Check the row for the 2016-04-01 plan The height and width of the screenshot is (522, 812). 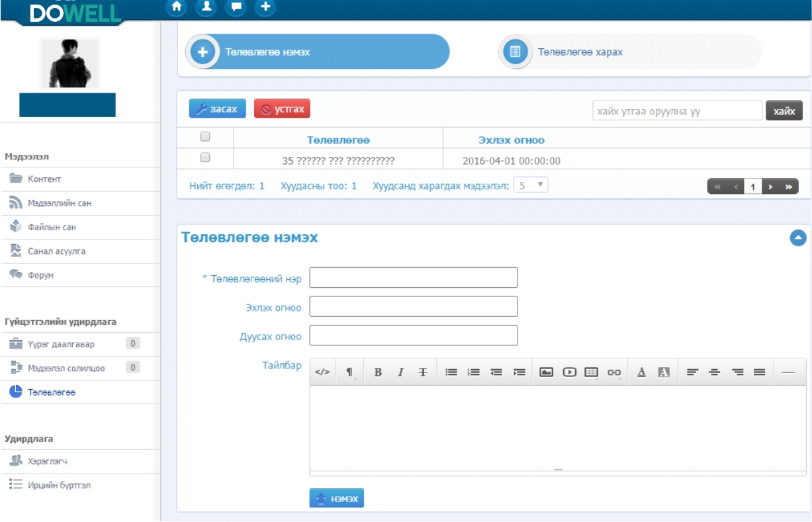(x=205, y=158)
